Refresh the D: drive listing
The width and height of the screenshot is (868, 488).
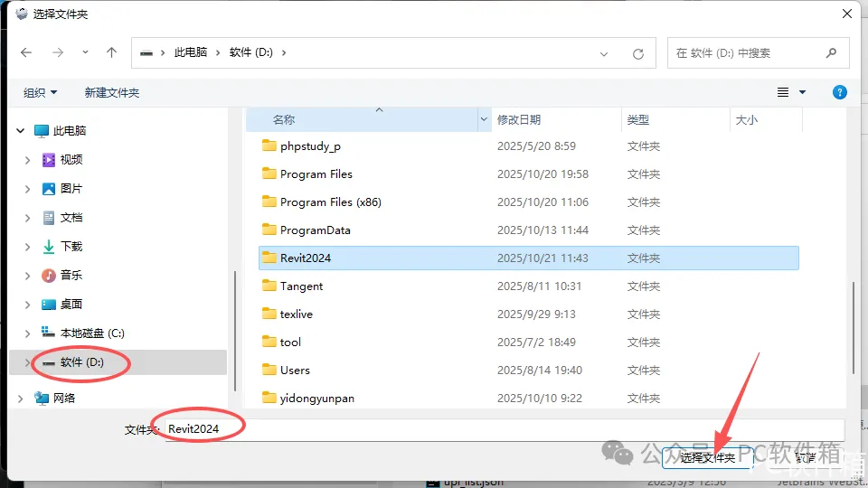click(638, 53)
